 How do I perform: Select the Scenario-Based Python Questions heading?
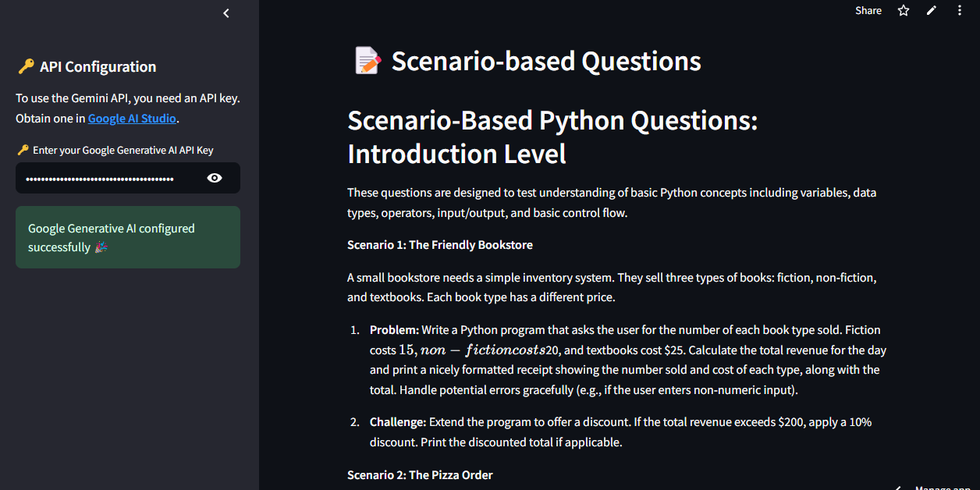[x=552, y=137]
